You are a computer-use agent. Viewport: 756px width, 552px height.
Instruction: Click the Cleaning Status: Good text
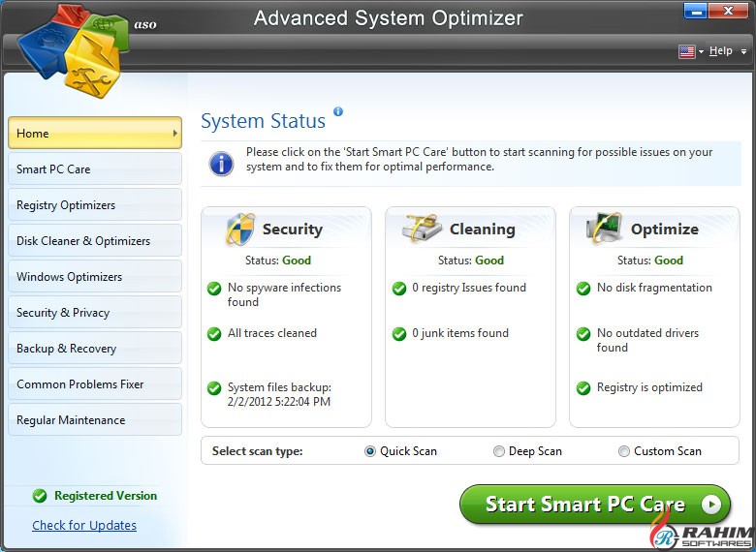[471, 261]
